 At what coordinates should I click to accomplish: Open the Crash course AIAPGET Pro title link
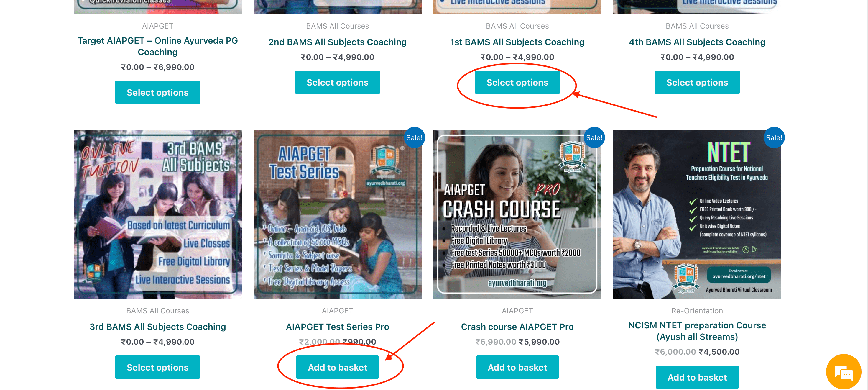click(x=517, y=327)
